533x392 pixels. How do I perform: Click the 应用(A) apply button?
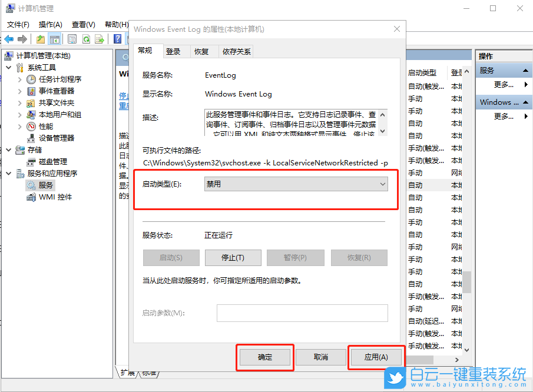click(x=376, y=357)
